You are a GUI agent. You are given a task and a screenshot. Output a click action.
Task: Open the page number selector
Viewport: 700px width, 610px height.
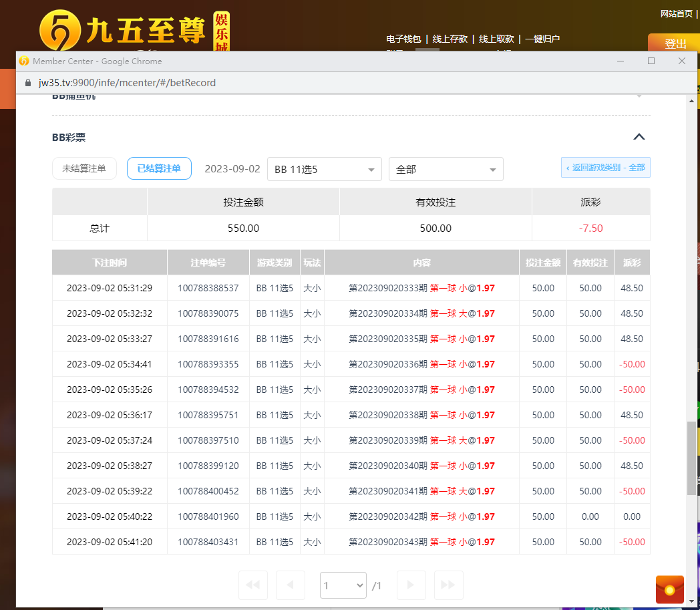(x=343, y=585)
